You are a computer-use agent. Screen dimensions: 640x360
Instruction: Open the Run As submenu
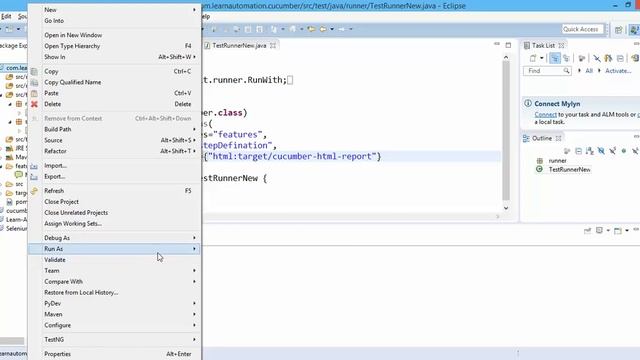click(x=114, y=249)
